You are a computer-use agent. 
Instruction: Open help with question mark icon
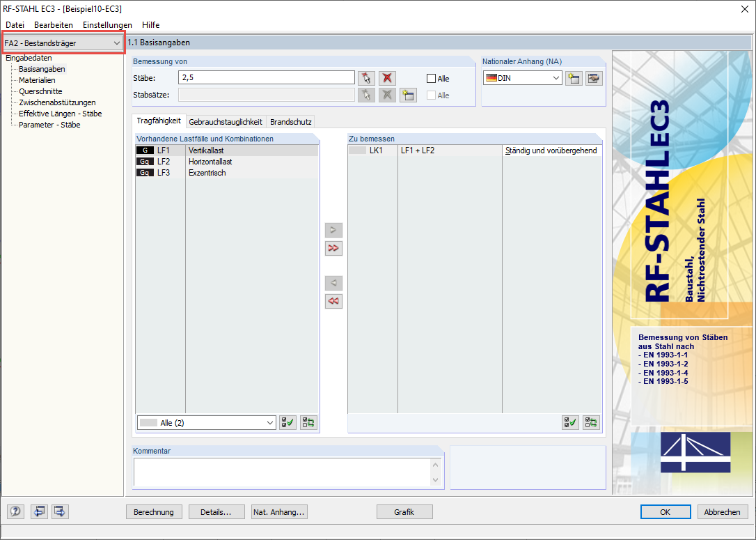(15, 511)
